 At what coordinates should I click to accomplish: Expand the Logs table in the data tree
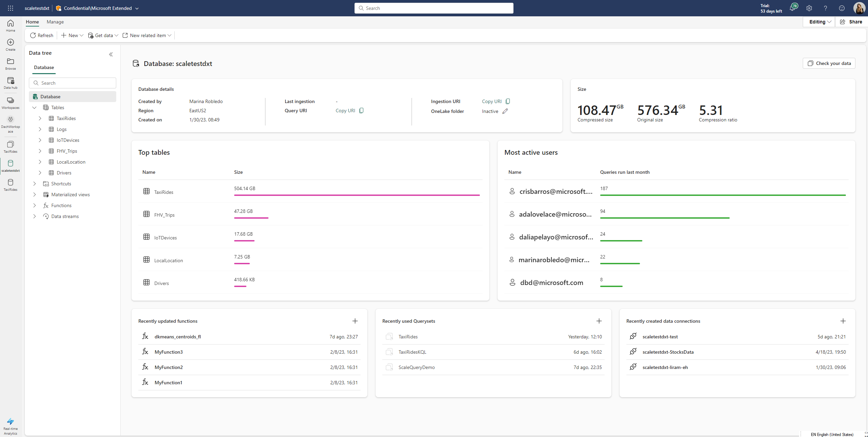pyautogui.click(x=40, y=129)
